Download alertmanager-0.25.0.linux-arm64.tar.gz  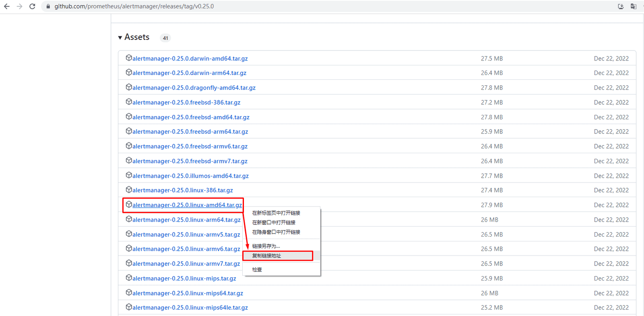[186, 220]
